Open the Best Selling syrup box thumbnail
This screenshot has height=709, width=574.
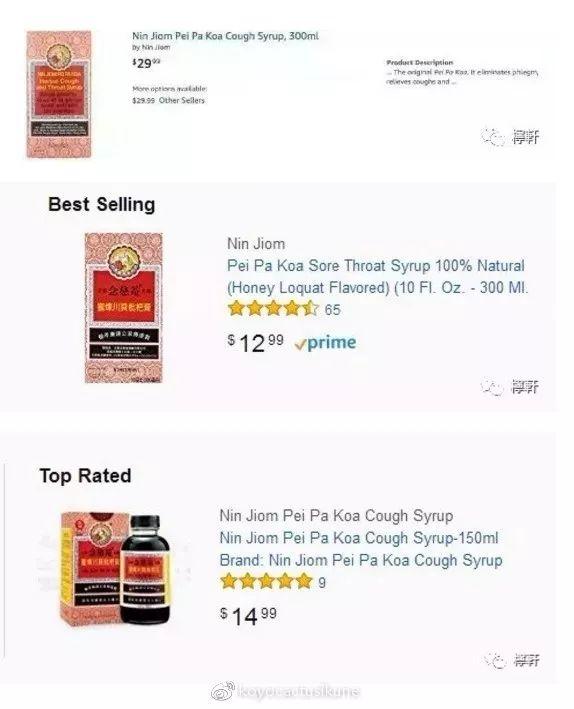coord(123,307)
